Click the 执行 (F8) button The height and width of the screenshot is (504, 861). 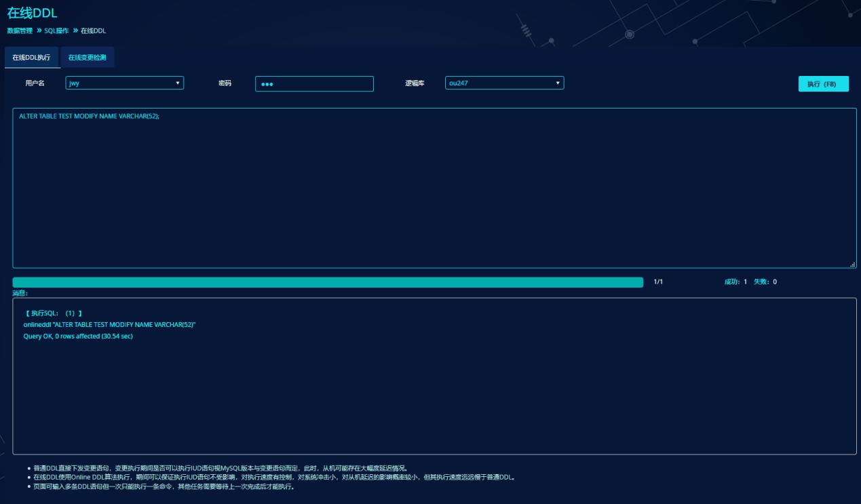(823, 84)
